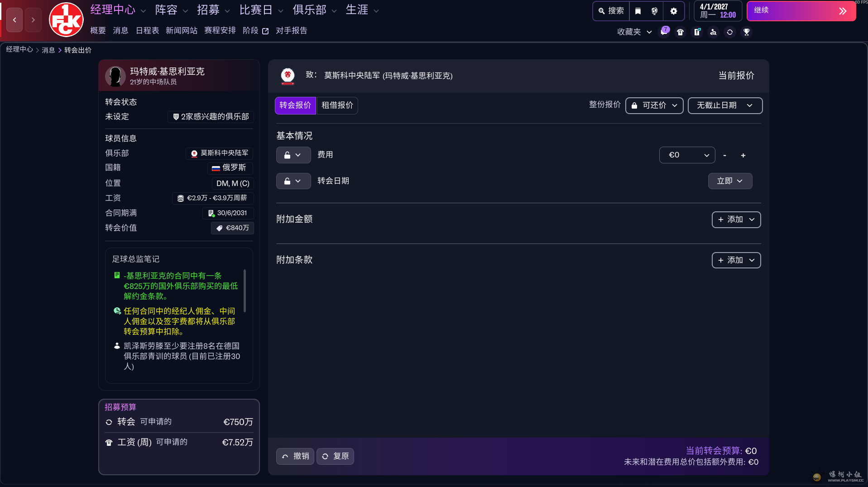
Task: Open the settings gear icon
Action: click(x=674, y=11)
